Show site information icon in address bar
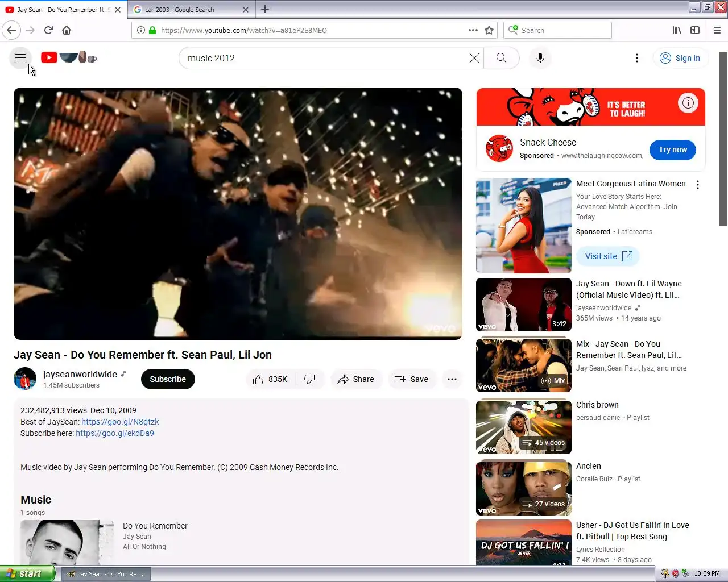Viewport: 728px width, 582px height. [140, 30]
